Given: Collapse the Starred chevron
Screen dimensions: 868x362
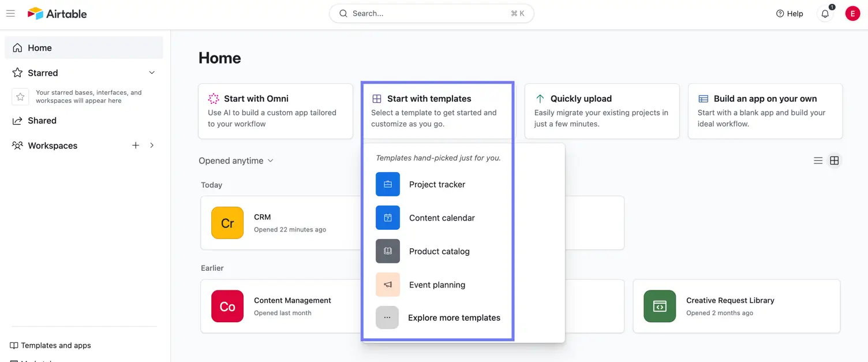Looking at the screenshot, I should click(152, 73).
